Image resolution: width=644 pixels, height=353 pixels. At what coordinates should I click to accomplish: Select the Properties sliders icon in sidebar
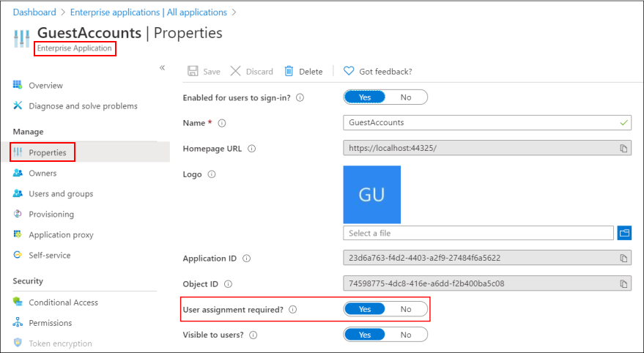tap(18, 152)
